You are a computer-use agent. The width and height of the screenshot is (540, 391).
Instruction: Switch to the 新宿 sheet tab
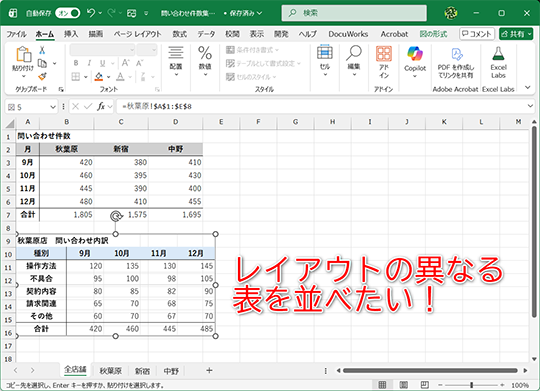(x=142, y=371)
